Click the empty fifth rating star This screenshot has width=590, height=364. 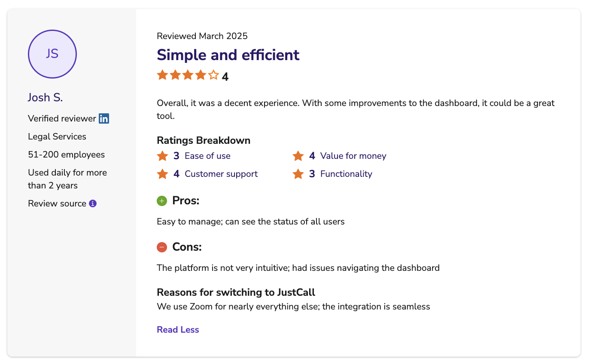click(214, 75)
